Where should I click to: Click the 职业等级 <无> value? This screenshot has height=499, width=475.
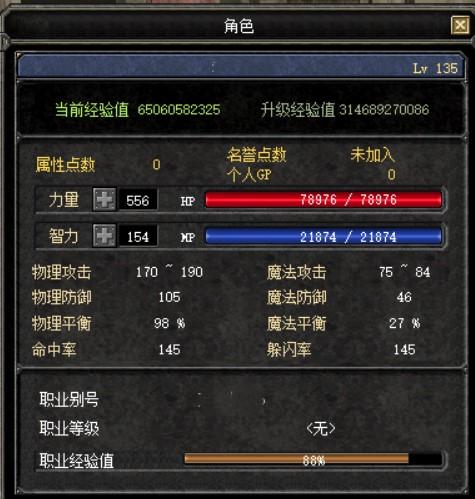coord(321,428)
